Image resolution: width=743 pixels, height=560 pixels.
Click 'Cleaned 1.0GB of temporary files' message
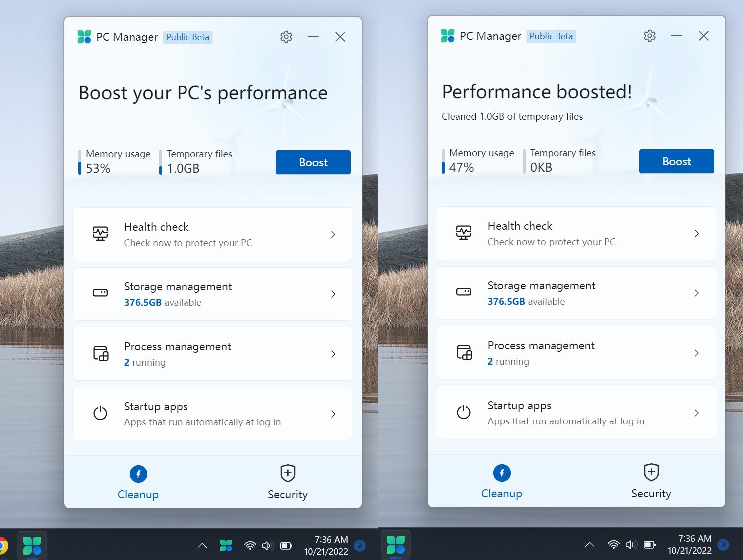(512, 116)
